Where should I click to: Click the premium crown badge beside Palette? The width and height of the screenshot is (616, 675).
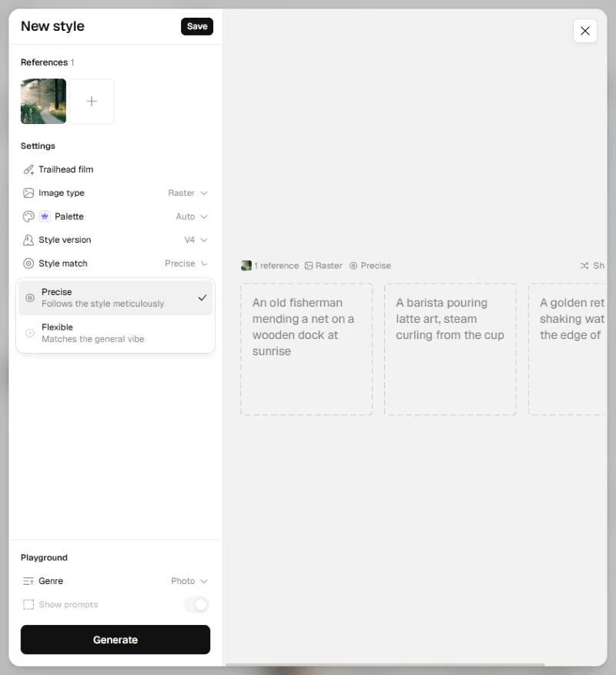[45, 216]
